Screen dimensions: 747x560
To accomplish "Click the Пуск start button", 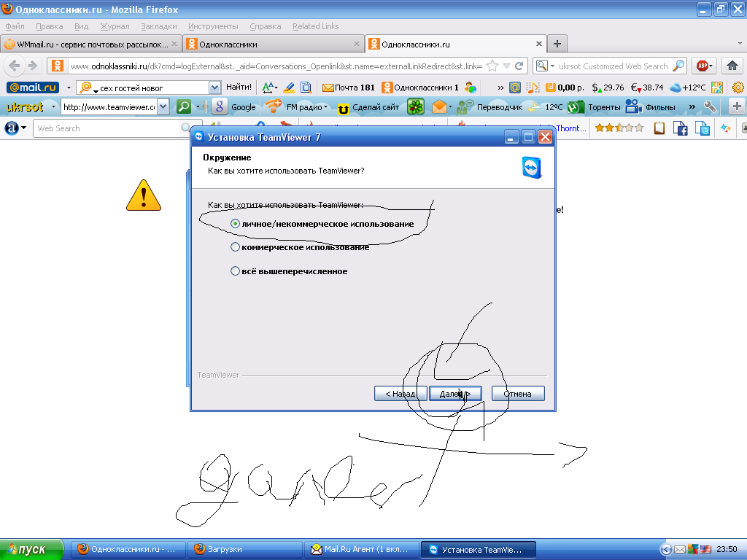I will [31, 550].
